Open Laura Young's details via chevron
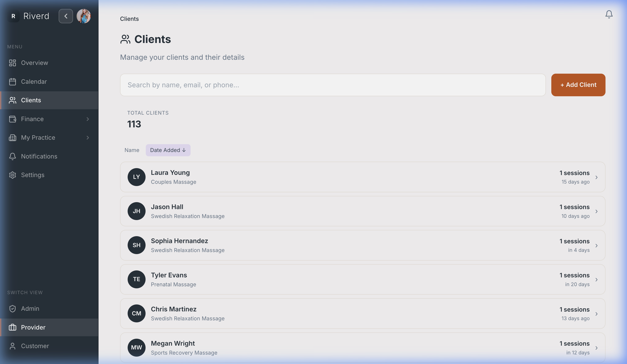Image resolution: width=627 pixels, height=364 pixels. pos(596,177)
